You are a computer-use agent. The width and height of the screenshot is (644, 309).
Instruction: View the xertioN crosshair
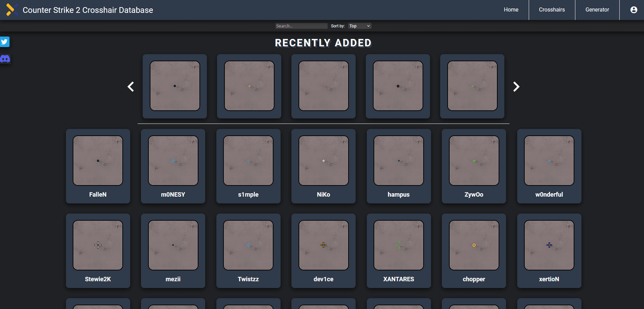[549, 251]
